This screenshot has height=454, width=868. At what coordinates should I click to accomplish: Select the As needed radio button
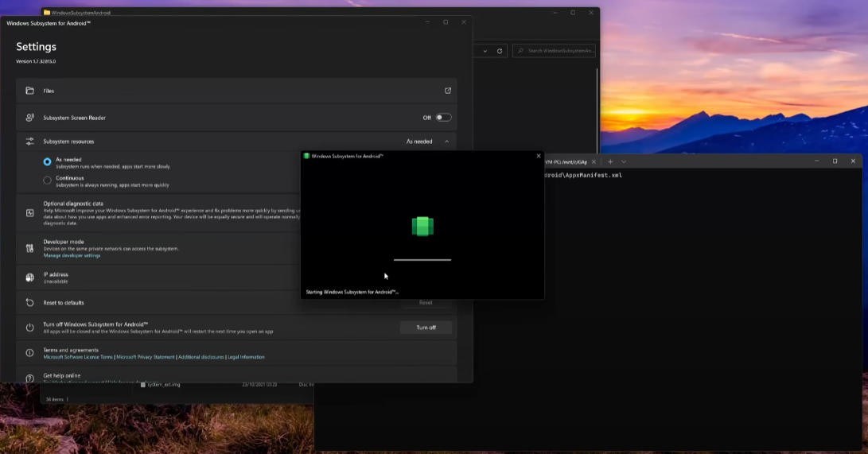point(47,162)
